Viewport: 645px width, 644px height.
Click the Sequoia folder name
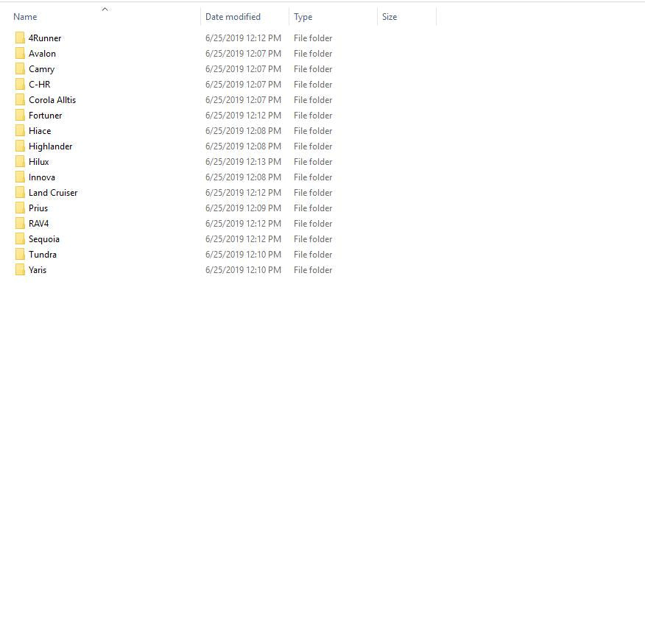pyautogui.click(x=44, y=239)
